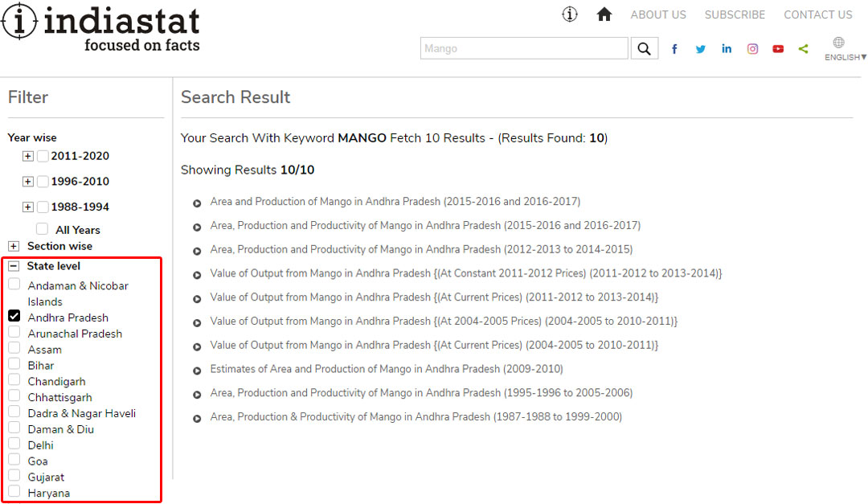This screenshot has height=504, width=868.
Task: Check the Gujarat state filter
Action: pos(14,476)
